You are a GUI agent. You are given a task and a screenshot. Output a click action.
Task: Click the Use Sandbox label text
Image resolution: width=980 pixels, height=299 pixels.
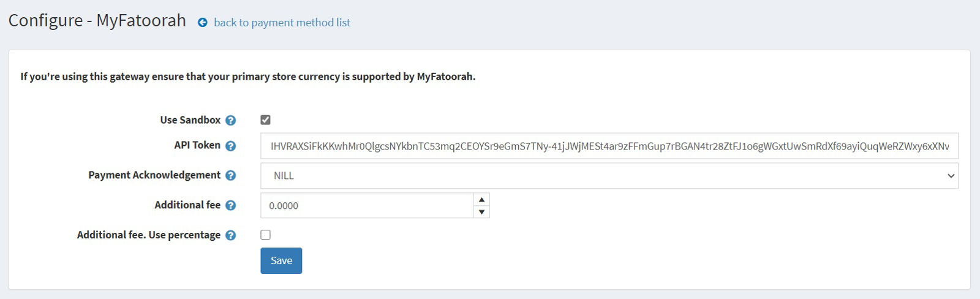[190, 120]
